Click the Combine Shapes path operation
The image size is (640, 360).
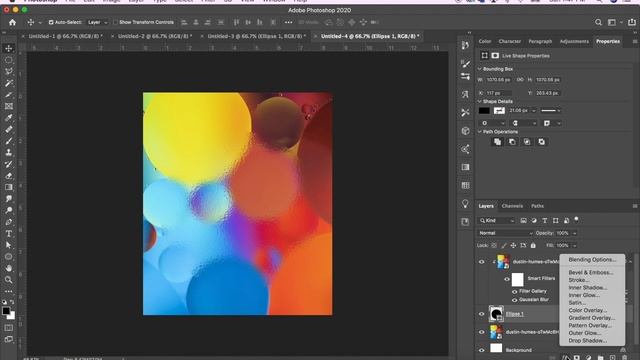(497, 142)
